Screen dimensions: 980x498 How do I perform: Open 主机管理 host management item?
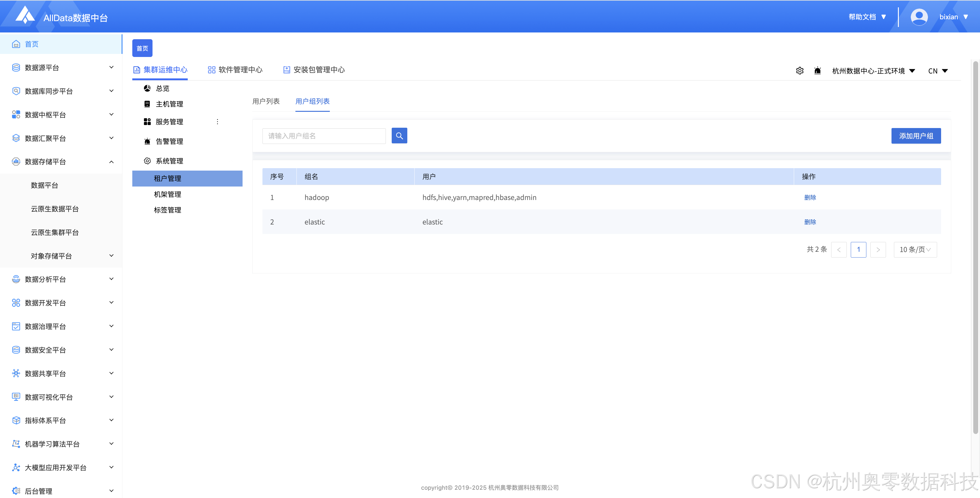[x=169, y=104]
